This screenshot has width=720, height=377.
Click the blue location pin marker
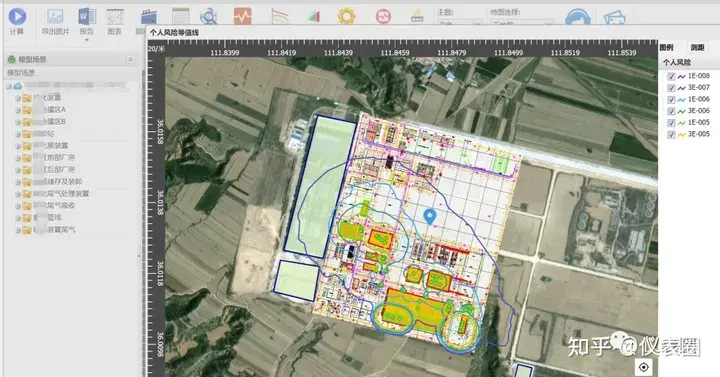[x=429, y=217]
